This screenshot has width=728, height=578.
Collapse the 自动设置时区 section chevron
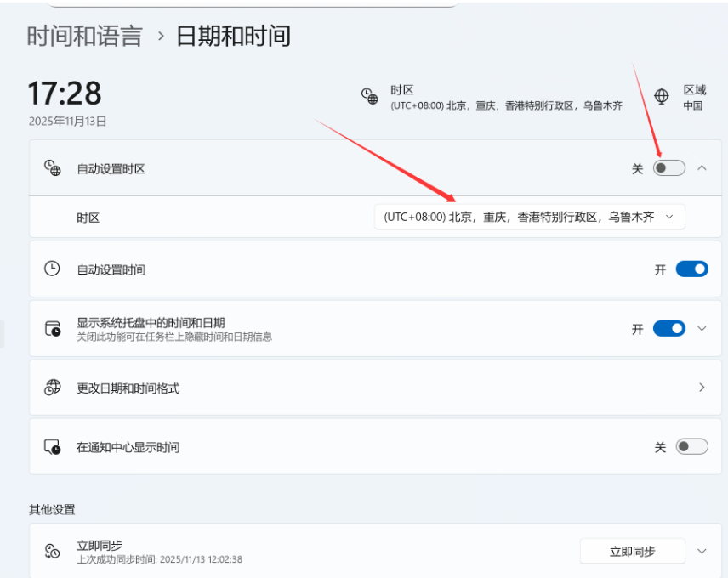(702, 168)
